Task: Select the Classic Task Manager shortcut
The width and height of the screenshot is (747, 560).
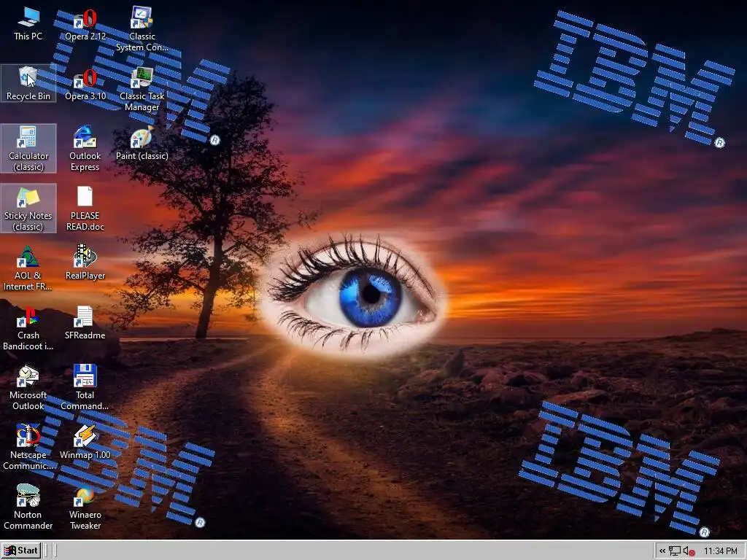Action: 142,89
